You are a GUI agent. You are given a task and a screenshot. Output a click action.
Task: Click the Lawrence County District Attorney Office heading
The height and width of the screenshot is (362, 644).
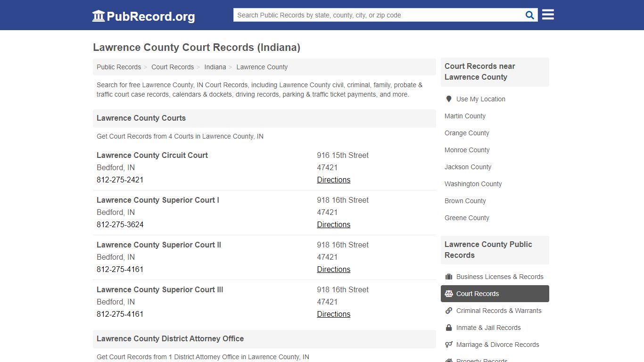[170, 339]
